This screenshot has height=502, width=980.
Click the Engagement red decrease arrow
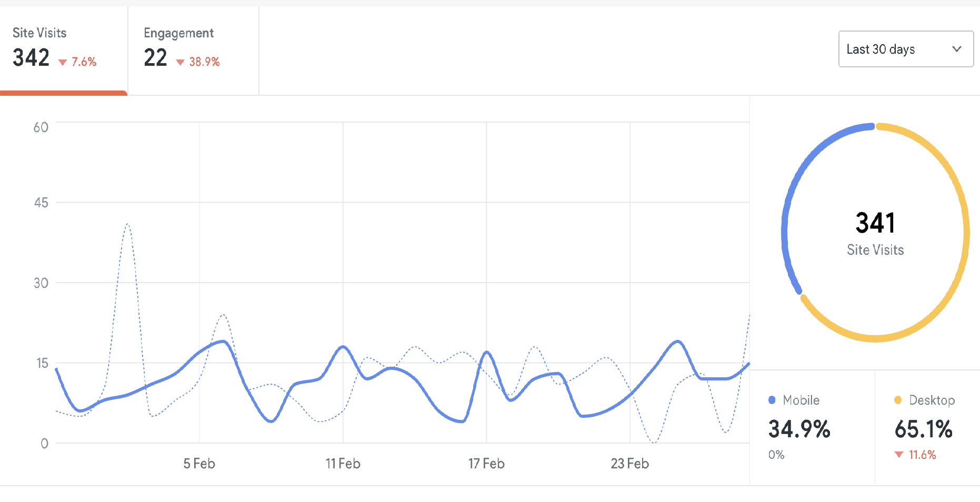[x=180, y=63]
